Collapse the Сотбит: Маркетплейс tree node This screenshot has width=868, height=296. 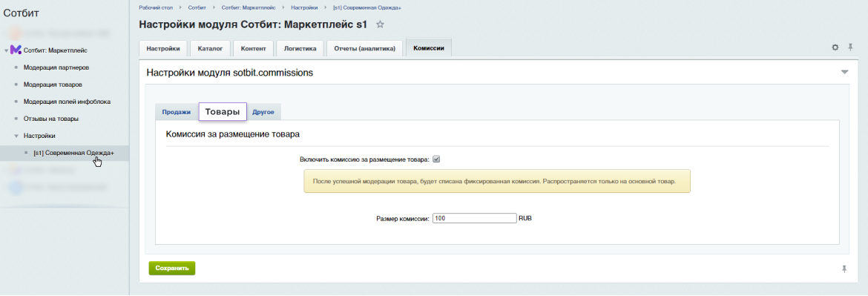[x=6, y=51]
